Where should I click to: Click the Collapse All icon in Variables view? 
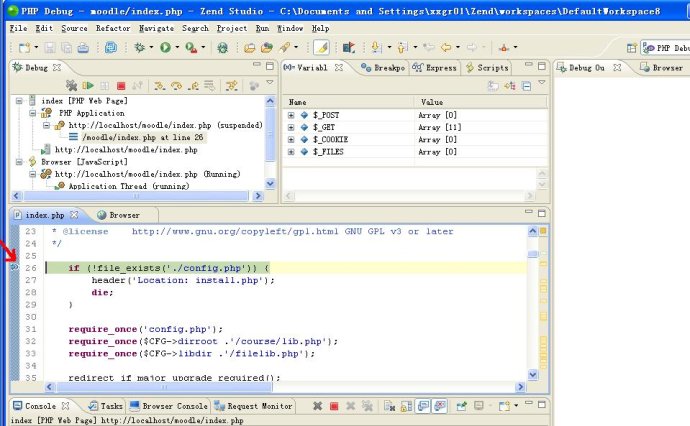click(526, 86)
